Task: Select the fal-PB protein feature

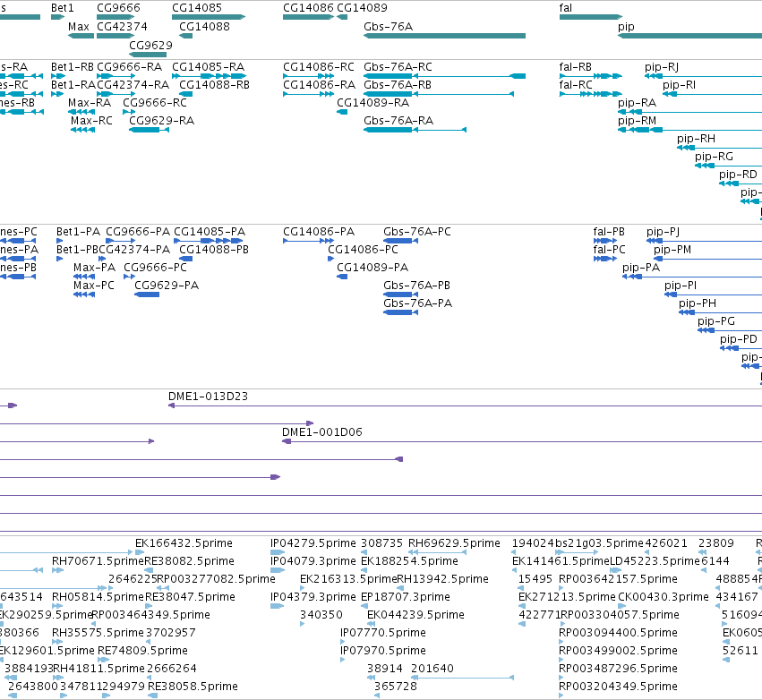Action: click(605, 241)
